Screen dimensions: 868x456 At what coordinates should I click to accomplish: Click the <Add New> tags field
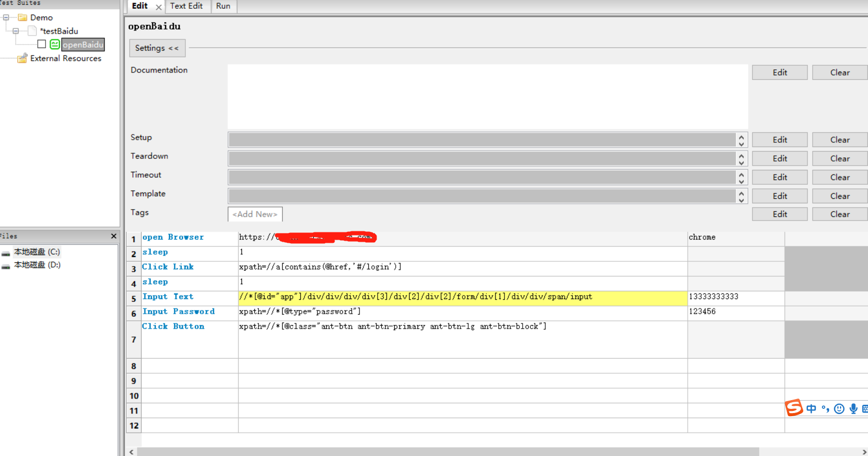255,214
